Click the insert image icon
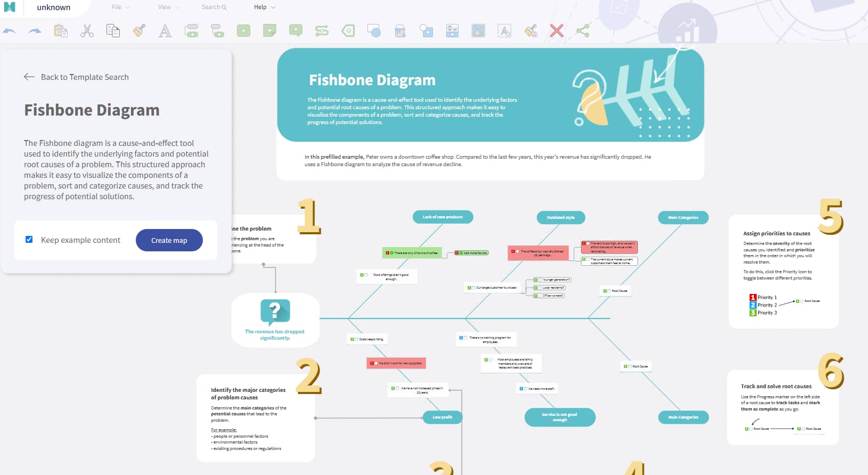This screenshot has height=475, width=868. [x=478, y=31]
